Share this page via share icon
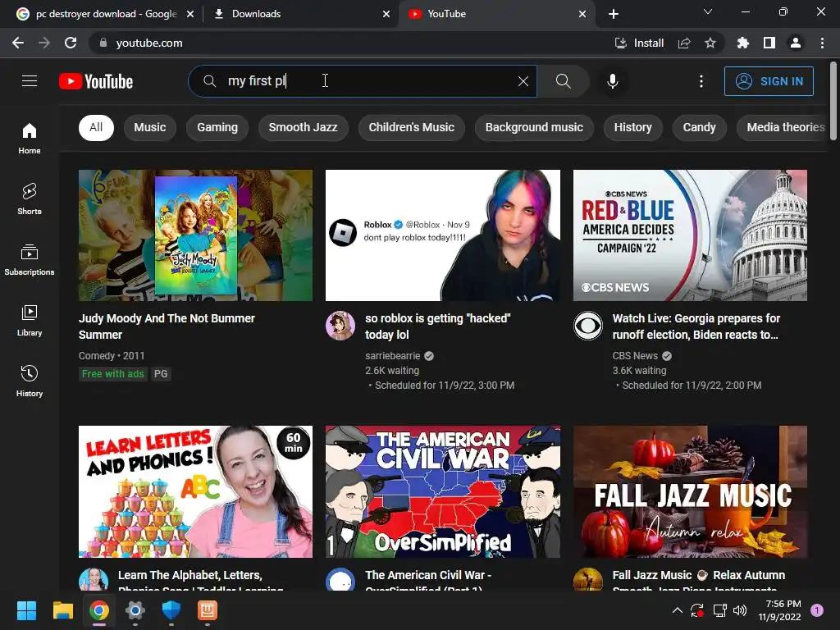Image resolution: width=840 pixels, height=630 pixels. pos(684,43)
